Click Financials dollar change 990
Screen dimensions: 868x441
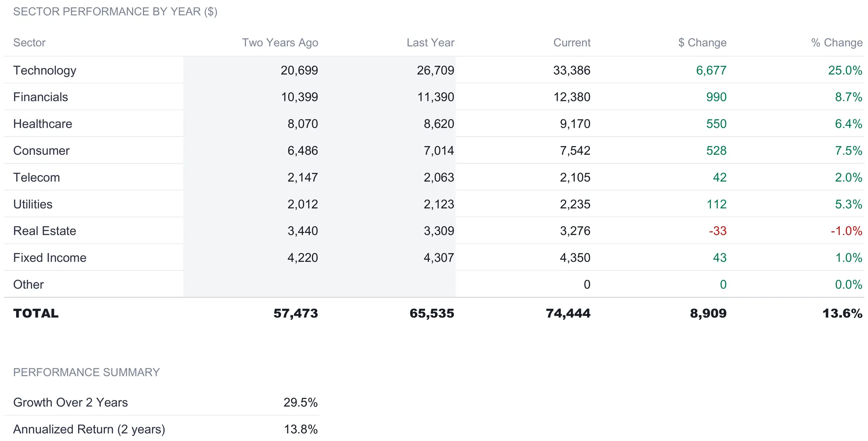coord(717,97)
